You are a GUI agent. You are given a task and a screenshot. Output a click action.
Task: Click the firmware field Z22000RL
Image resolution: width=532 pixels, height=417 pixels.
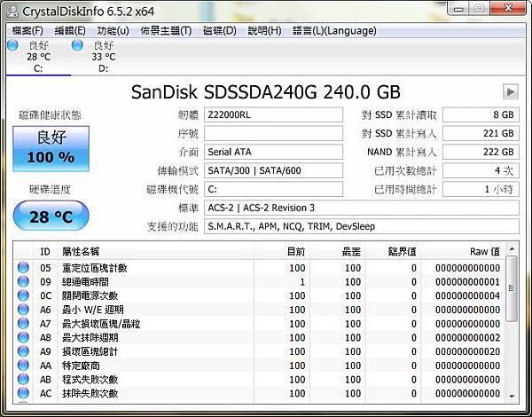click(273, 114)
